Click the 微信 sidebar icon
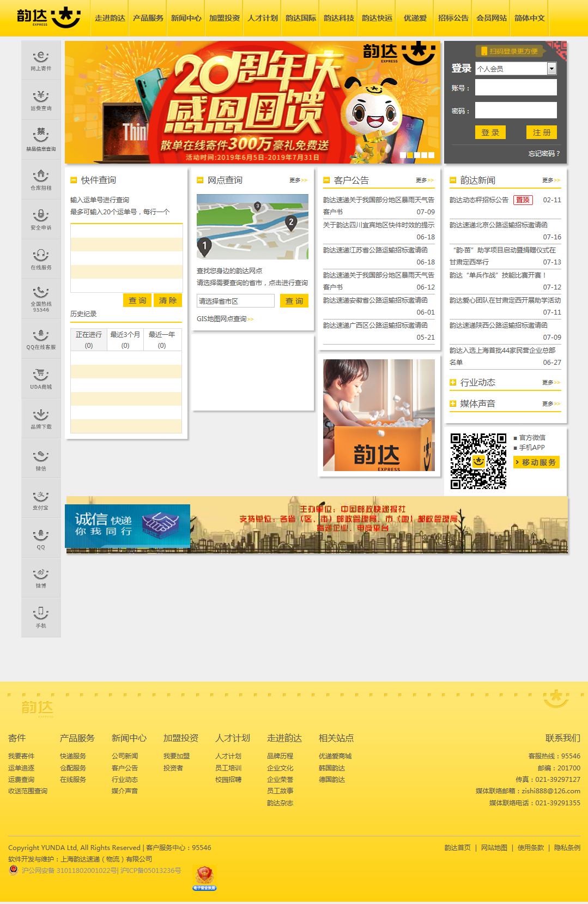Image resolution: width=588 pixels, height=904 pixels. point(41,459)
